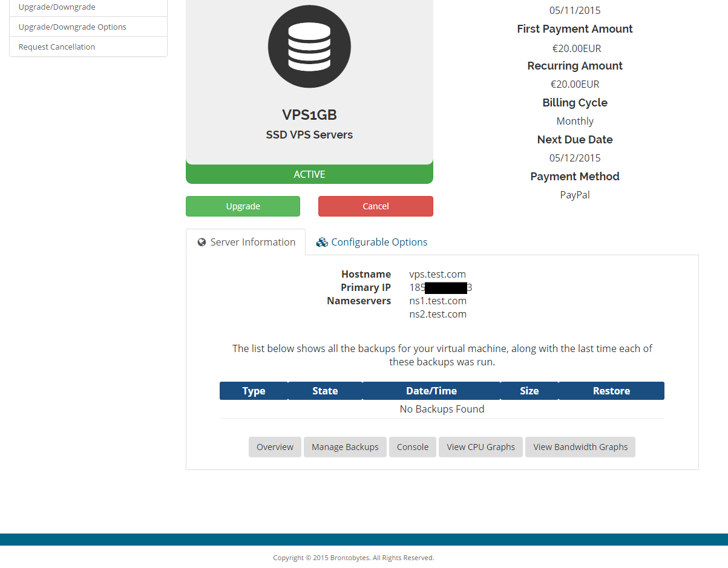Click the Size column header

(x=529, y=391)
